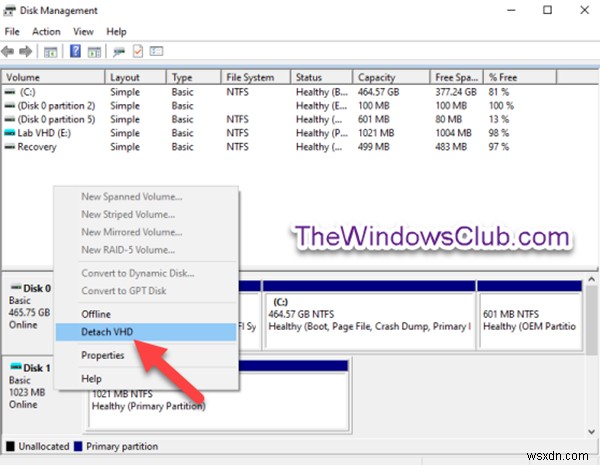Click the Forward arrow toolbar icon
This screenshot has width=600, height=466.
pyautogui.click(x=26, y=51)
